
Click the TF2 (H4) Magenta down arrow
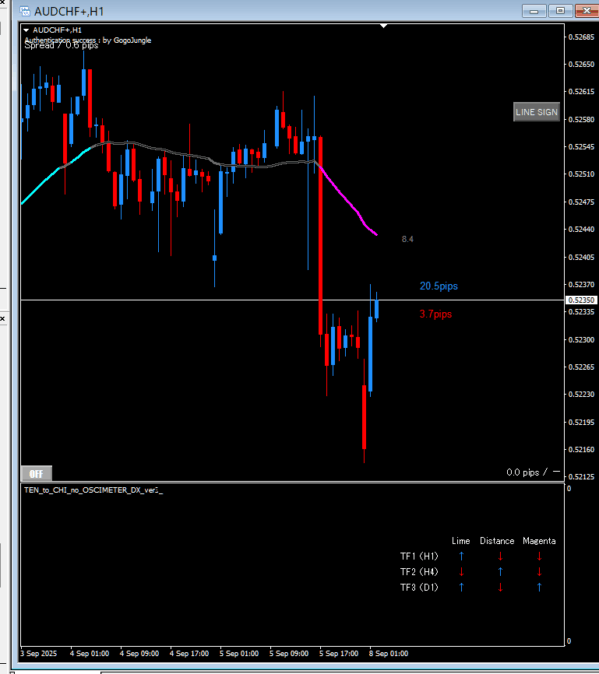click(x=539, y=572)
